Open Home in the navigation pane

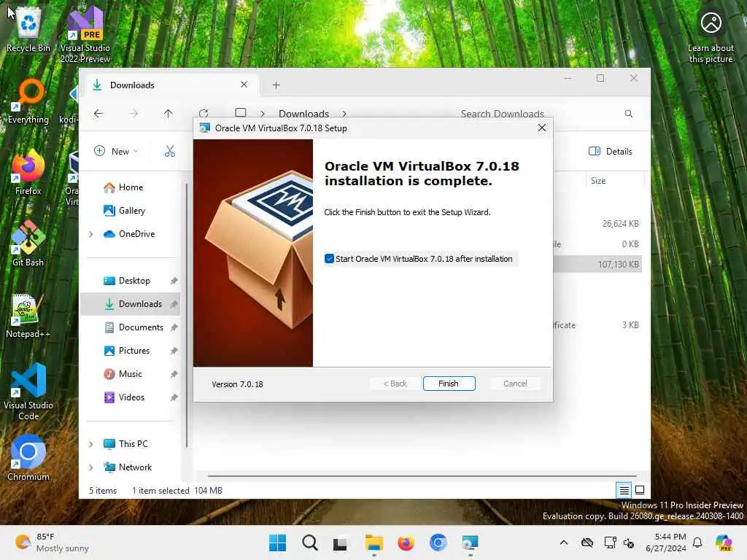[131, 187]
